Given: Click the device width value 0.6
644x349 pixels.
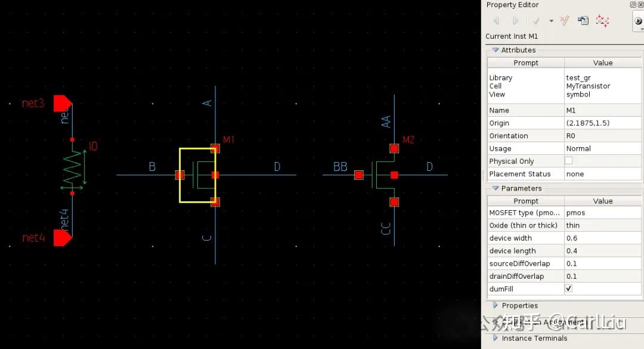Looking at the screenshot, I should click(x=602, y=238).
